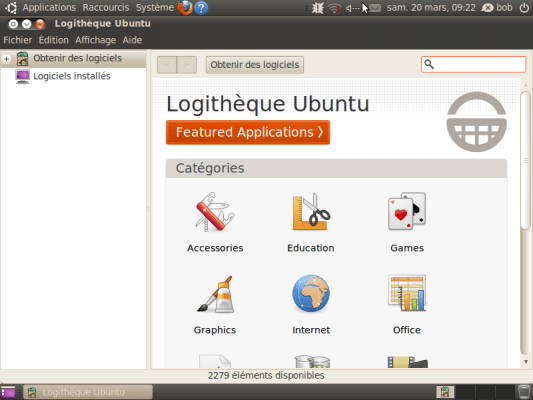The width and height of the screenshot is (533, 400).
Task: Click the vertical scrollbar handle
Action: (526, 160)
